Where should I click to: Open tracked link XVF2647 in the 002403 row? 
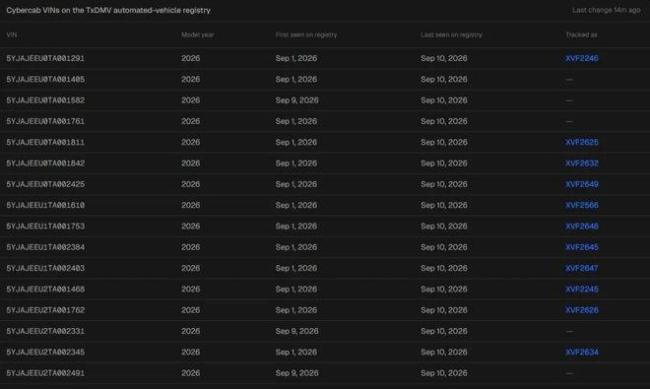(582, 268)
